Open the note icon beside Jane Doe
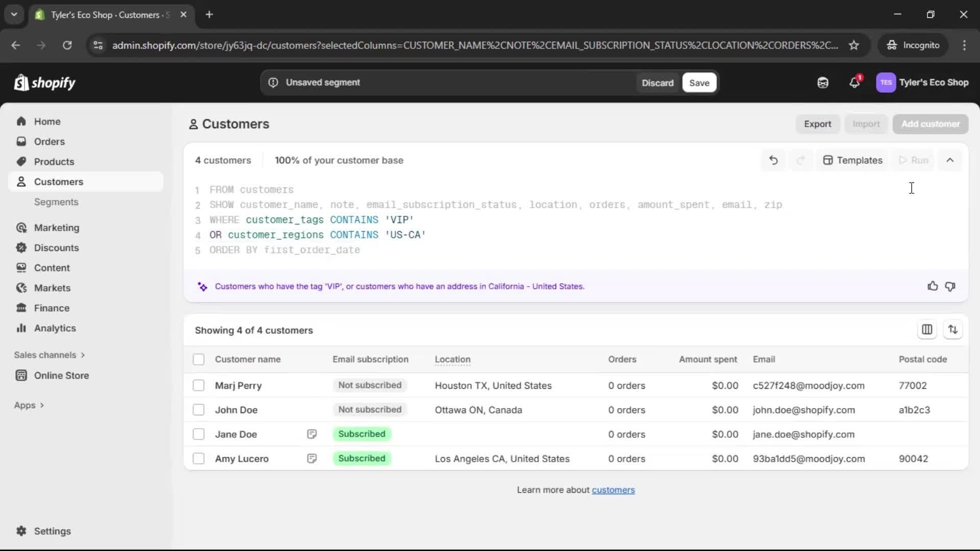This screenshot has height=551, width=980. pos(312,434)
